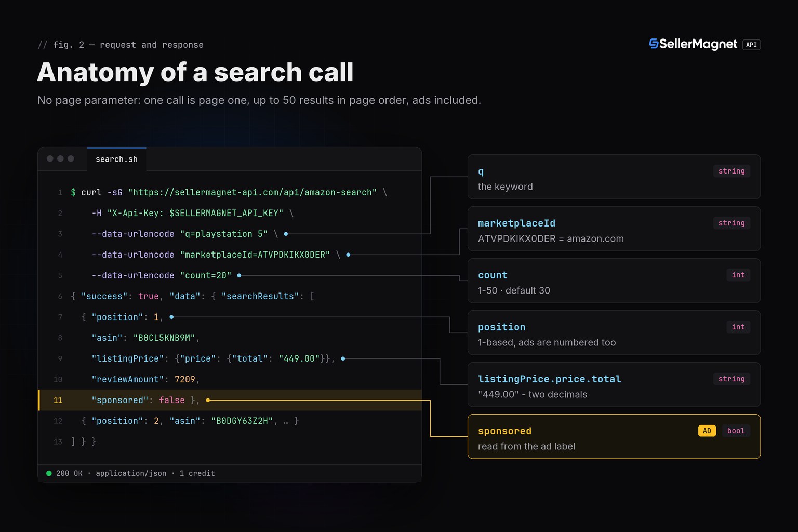Screen dimensions: 798x532
Task: Click the yellow AD badge on sponsored card
Action: tap(707, 431)
